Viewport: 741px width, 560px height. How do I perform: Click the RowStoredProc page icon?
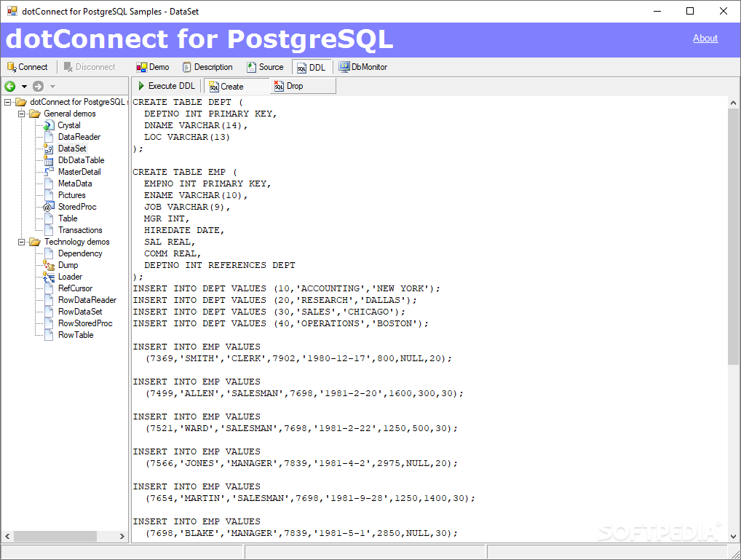pos(49,323)
